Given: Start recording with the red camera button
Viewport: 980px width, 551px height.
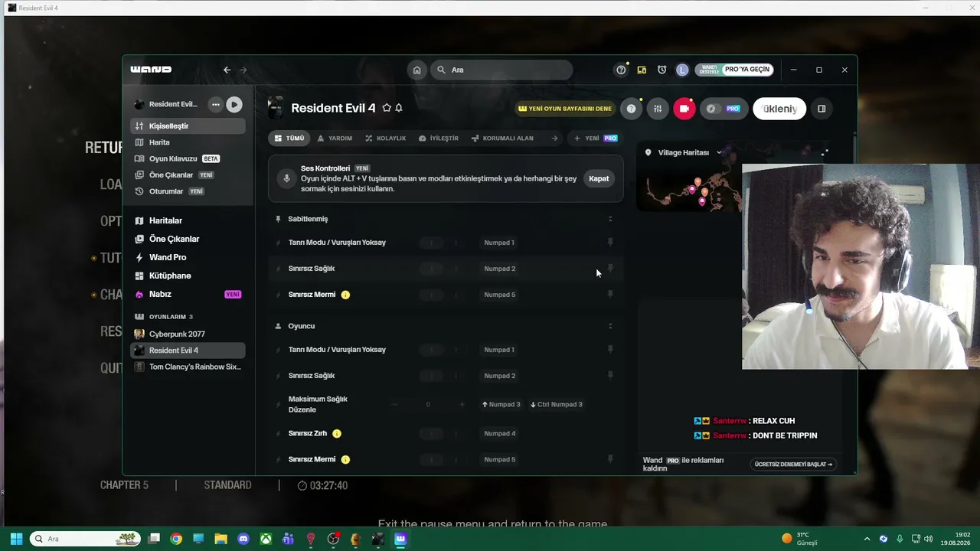Looking at the screenshot, I should pyautogui.click(x=684, y=109).
